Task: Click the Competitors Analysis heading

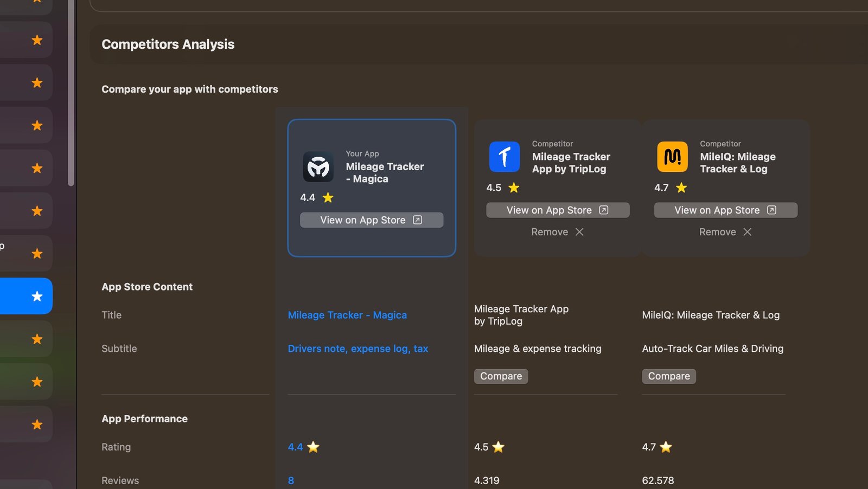Action: (168, 44)
